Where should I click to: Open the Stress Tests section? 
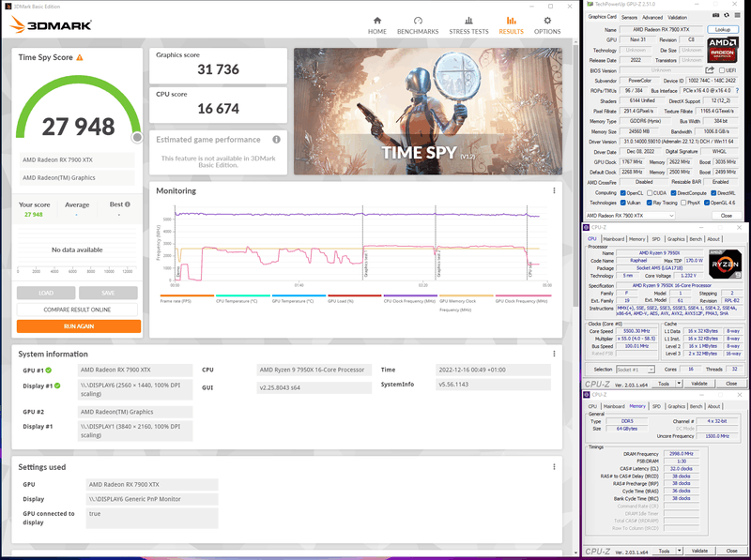click(468, 25)
